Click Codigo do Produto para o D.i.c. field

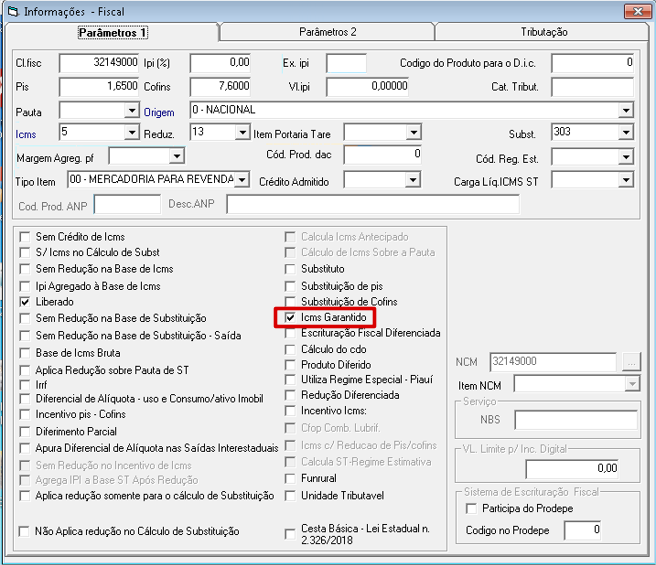tap(592, 63)
